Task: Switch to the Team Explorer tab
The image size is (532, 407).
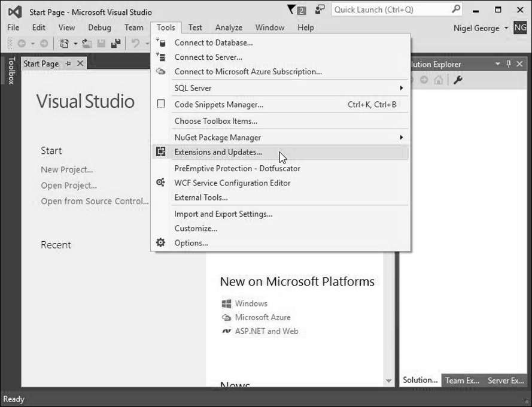Action: pyautogui.click(x=462, y=381)
